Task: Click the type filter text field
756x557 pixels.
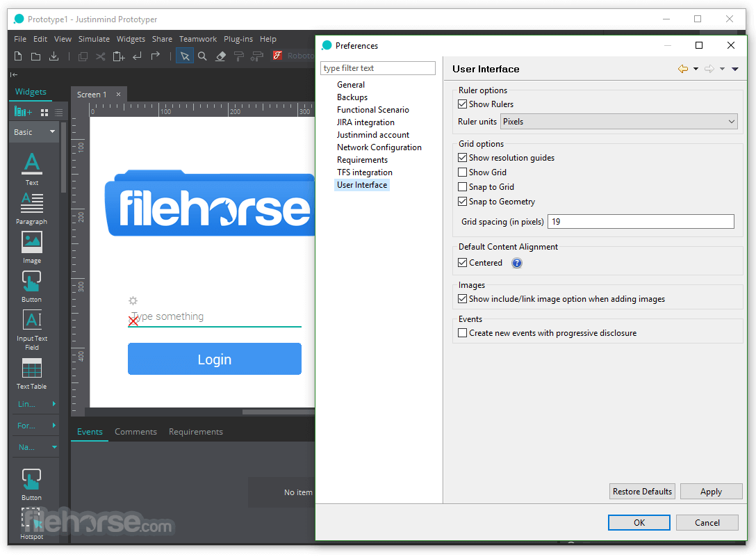Action: click(378, 68)
